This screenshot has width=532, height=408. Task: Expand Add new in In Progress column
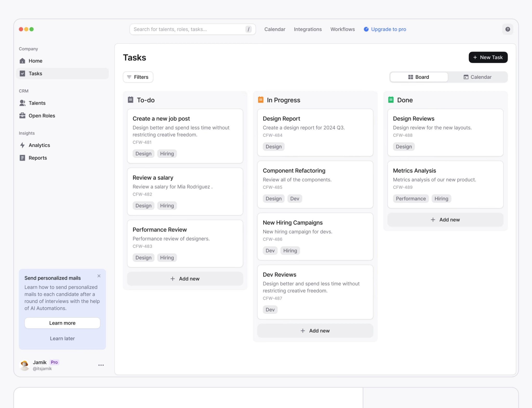[315, 331]
